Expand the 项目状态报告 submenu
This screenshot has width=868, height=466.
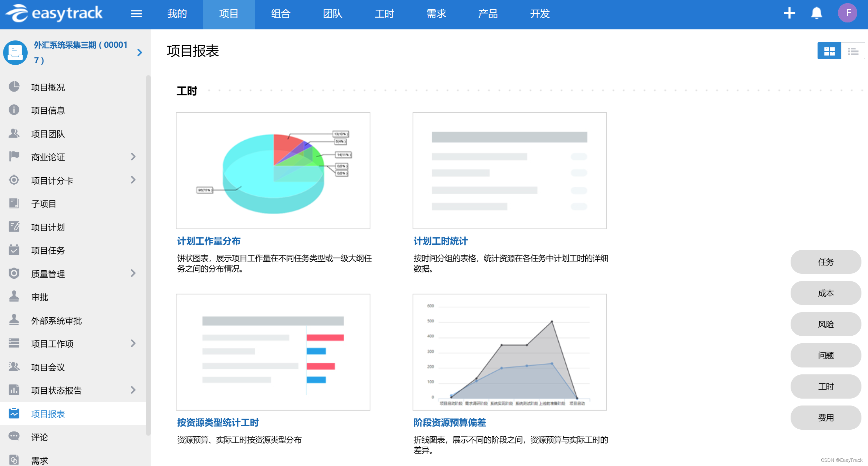click(133, 390)
